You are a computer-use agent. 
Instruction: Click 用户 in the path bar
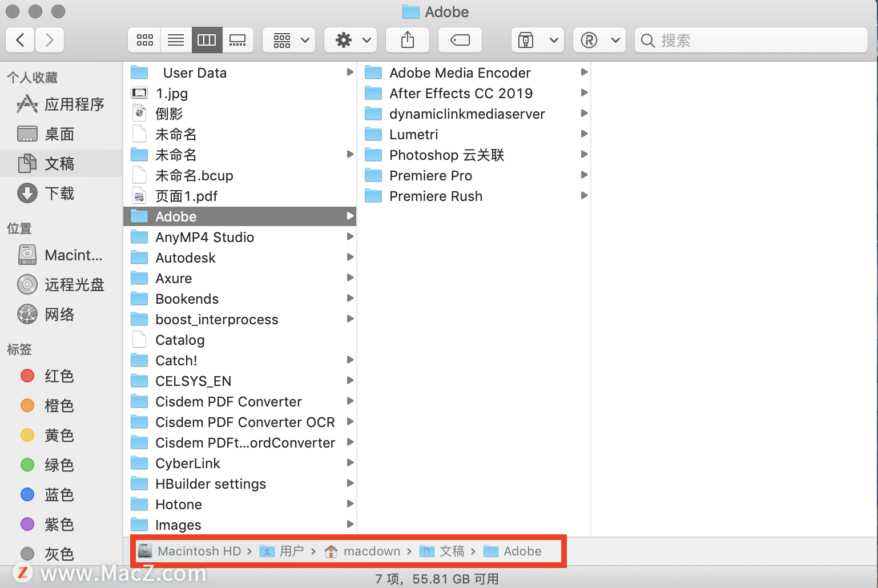[x=282, y=551]
